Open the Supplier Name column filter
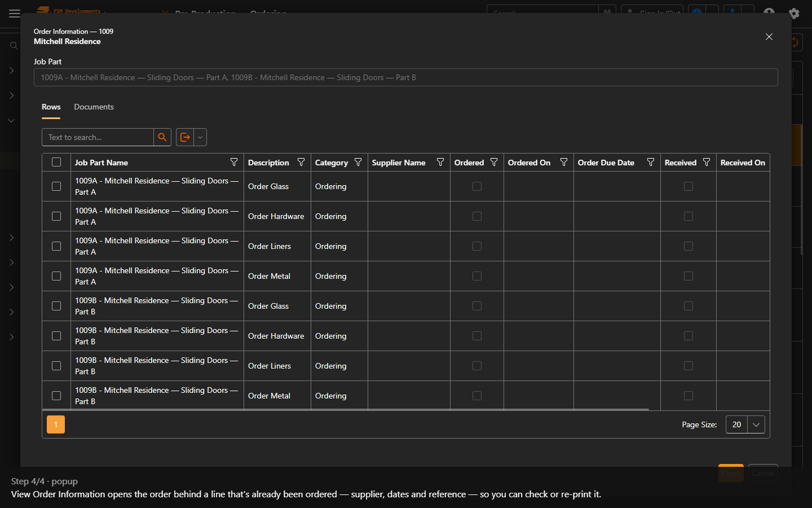 440,163
